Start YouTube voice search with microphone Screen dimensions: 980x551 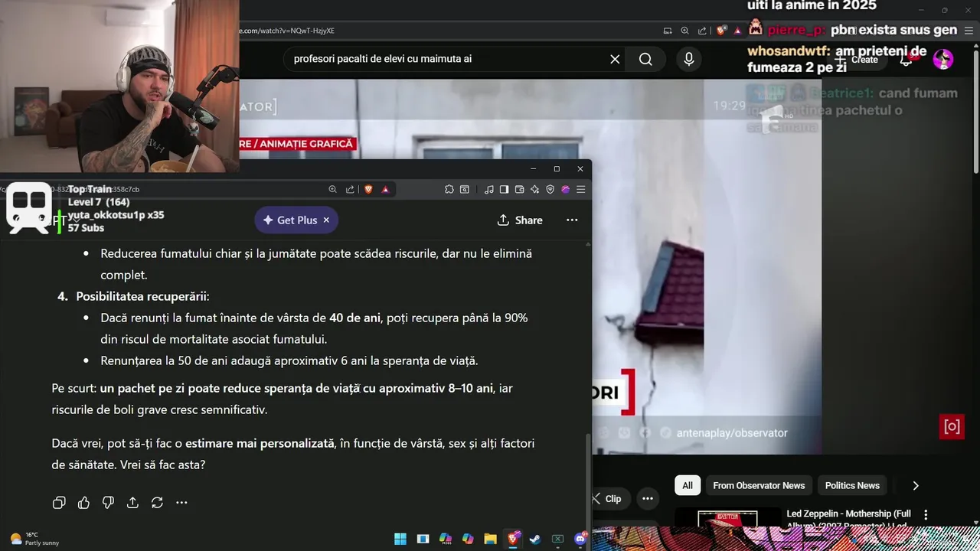(x=689, y=59)
